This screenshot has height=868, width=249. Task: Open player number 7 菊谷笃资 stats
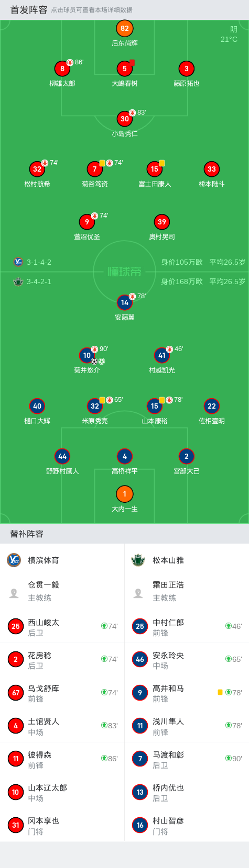pos(95,169)
